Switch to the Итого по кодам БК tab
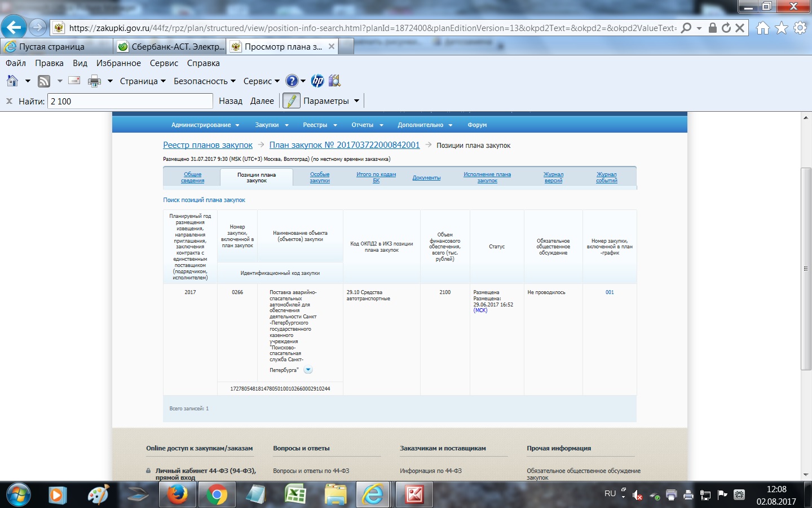This screenshot has height=508, width=812. 376,177
